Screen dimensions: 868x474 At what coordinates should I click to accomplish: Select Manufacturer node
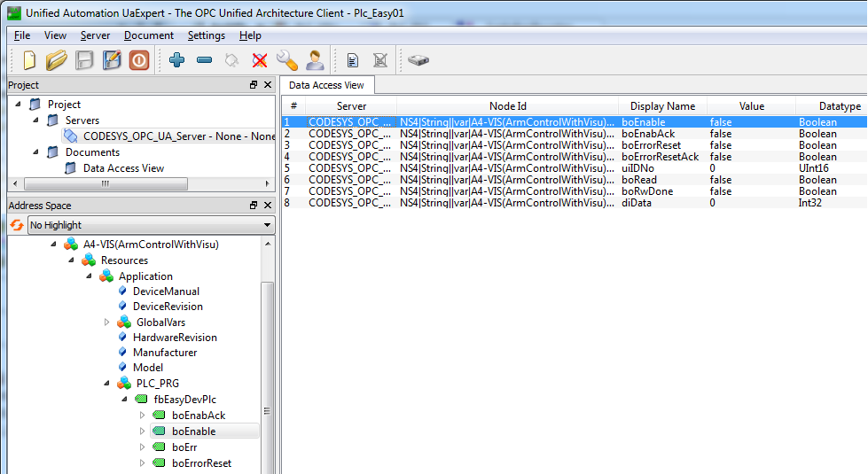[x=165, y=353]
